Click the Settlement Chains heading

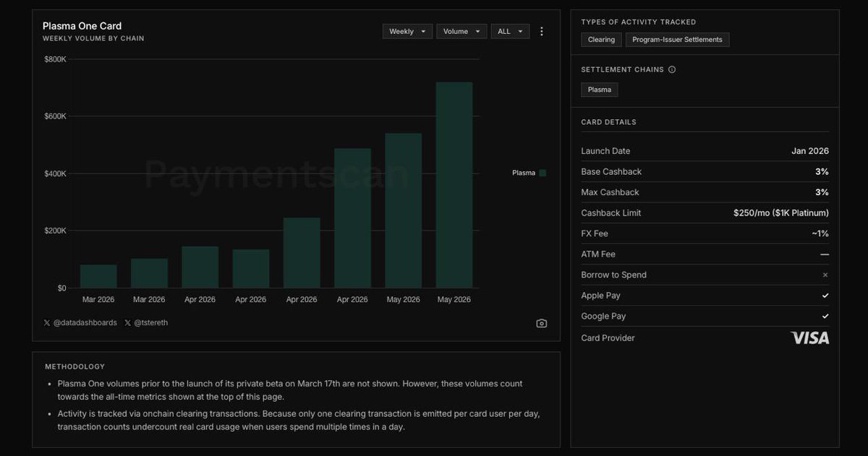coord(622,69)
